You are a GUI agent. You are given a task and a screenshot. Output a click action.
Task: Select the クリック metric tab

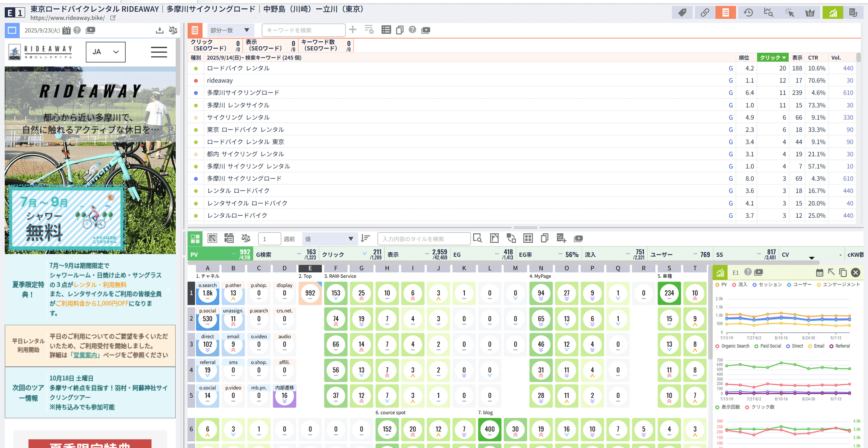tap(352, 254)
